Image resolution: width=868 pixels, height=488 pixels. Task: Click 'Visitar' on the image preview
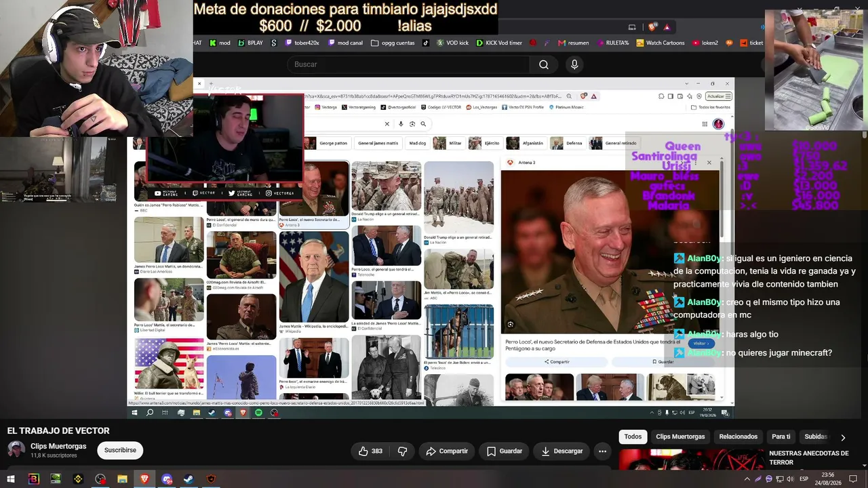tap(701, 344)
